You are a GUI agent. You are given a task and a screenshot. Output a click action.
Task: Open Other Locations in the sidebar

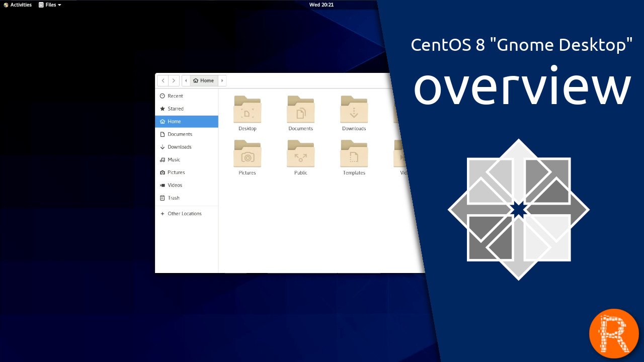187,214
